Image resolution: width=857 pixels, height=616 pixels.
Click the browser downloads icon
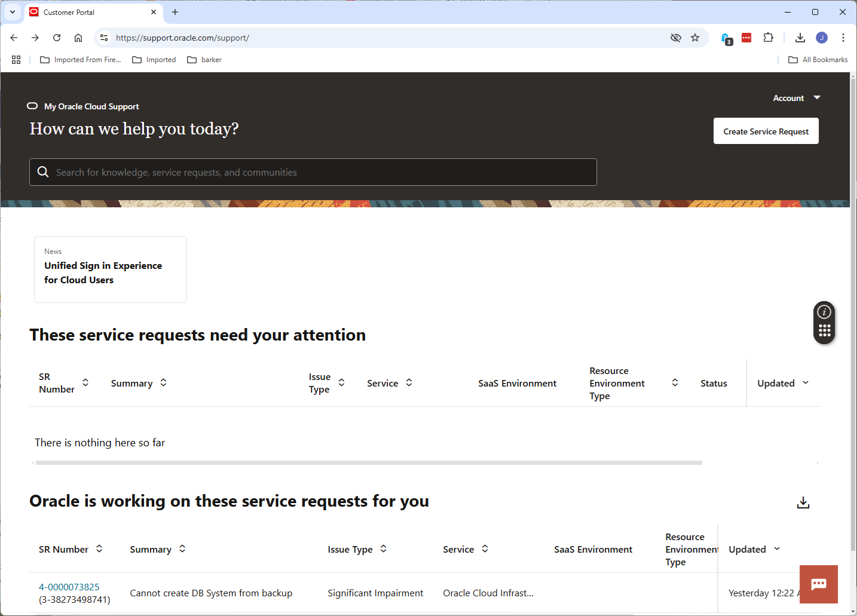tap(800, 38)
